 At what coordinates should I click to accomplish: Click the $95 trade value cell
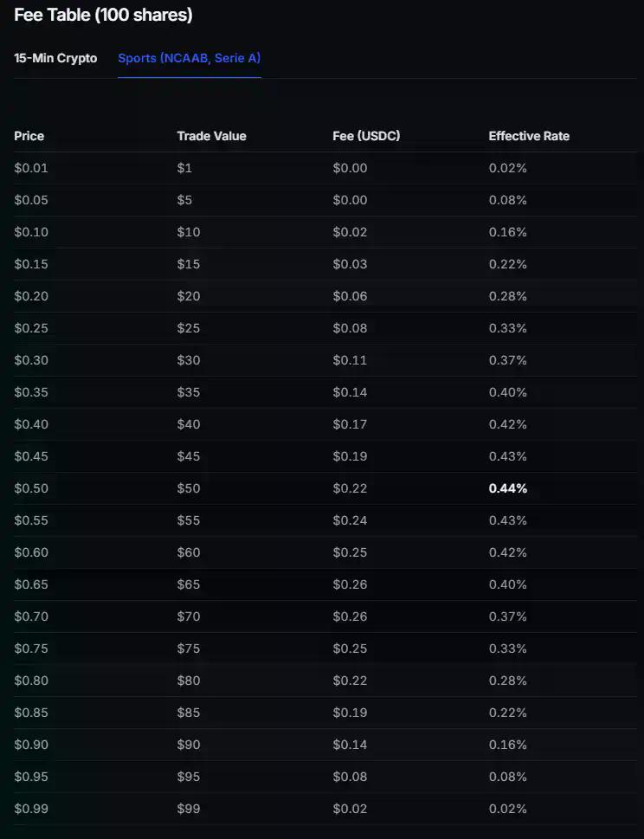[x=187, y=777]
